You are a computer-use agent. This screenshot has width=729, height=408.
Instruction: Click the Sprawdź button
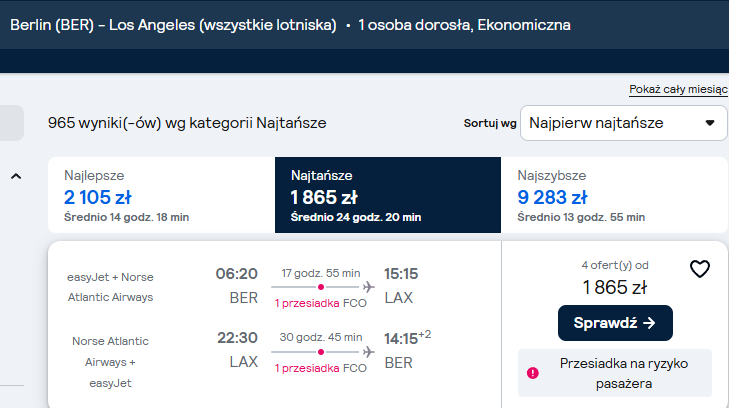click(615, 323)
